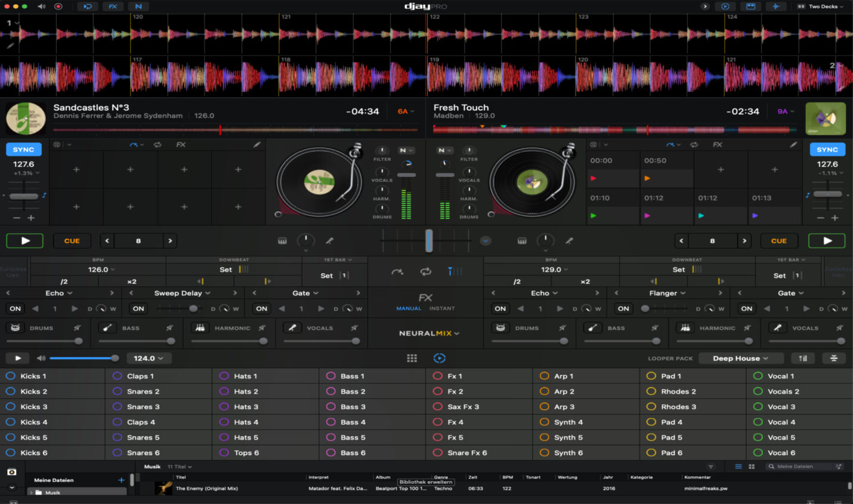
Task: Select the keyboard icon near the crossfader
Action: click(282, 240)
